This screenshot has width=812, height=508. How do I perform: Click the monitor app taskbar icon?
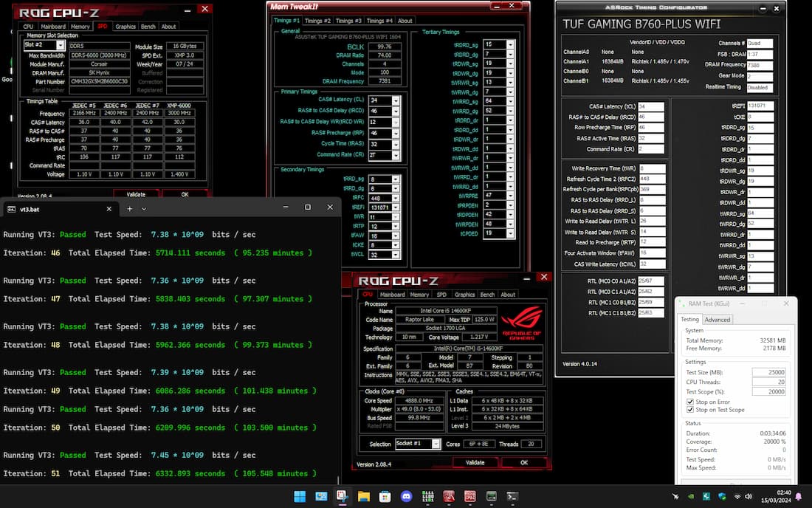(321, 497)
